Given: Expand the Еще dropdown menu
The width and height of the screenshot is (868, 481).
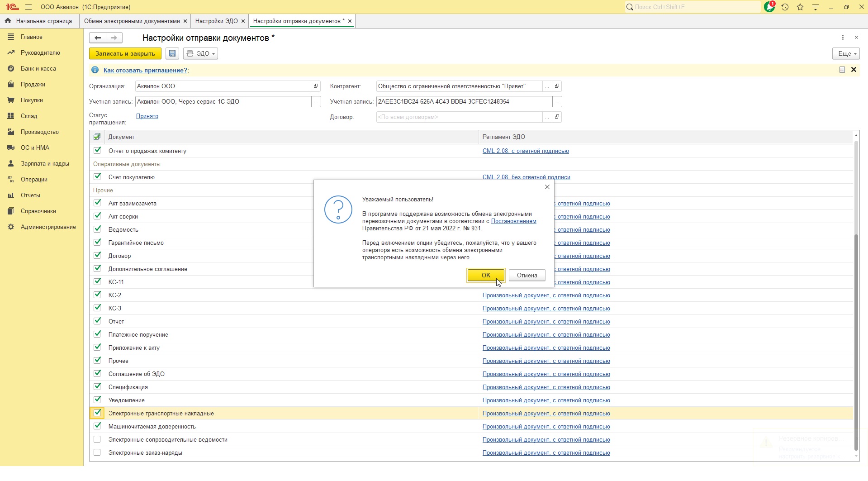Looking at the screenshot, I should (x=846, y=53).
